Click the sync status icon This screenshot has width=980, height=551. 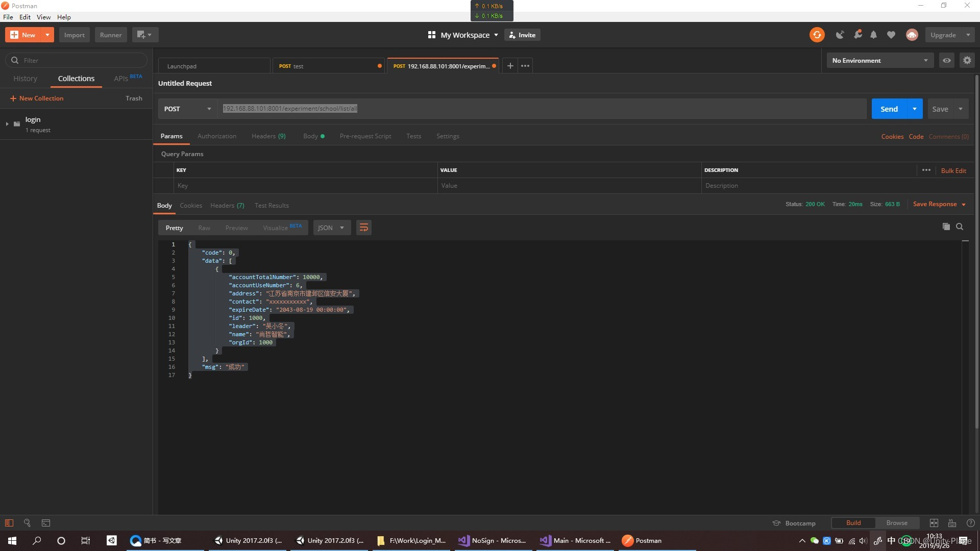817,35
